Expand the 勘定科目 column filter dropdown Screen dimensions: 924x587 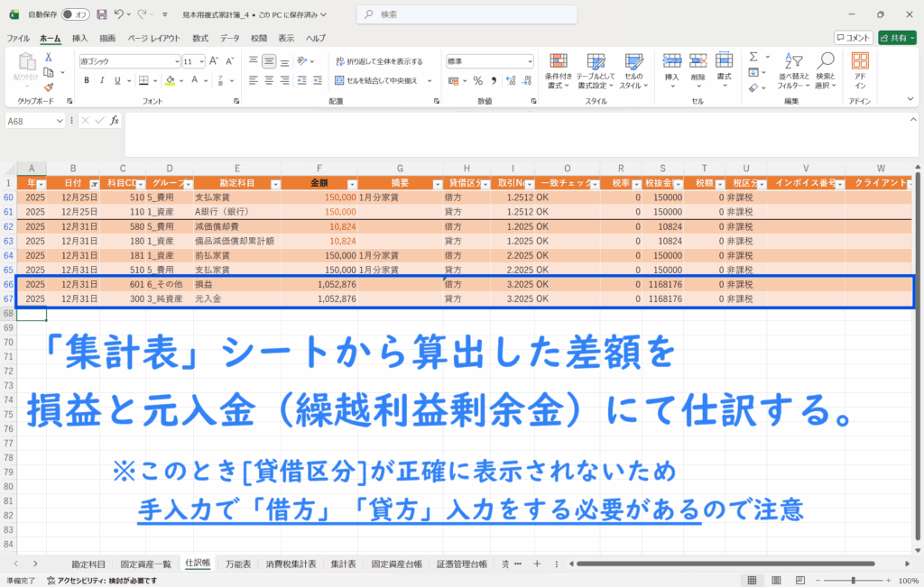[x=273, y=182]
